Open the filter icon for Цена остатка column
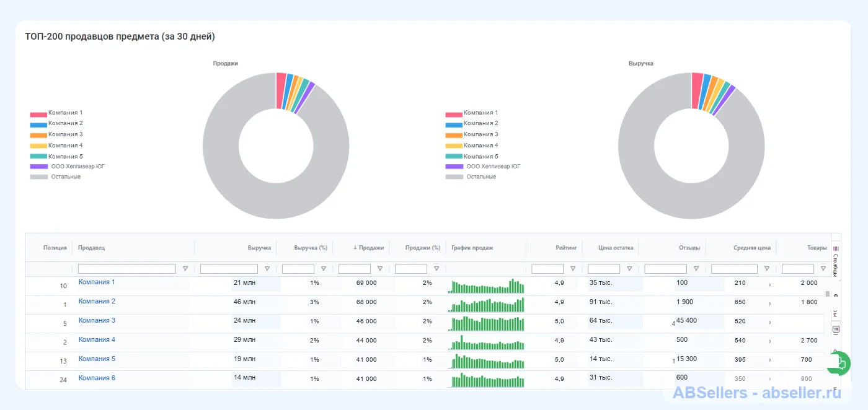Viewport: 868px width, 410px height. pos(629,269)
